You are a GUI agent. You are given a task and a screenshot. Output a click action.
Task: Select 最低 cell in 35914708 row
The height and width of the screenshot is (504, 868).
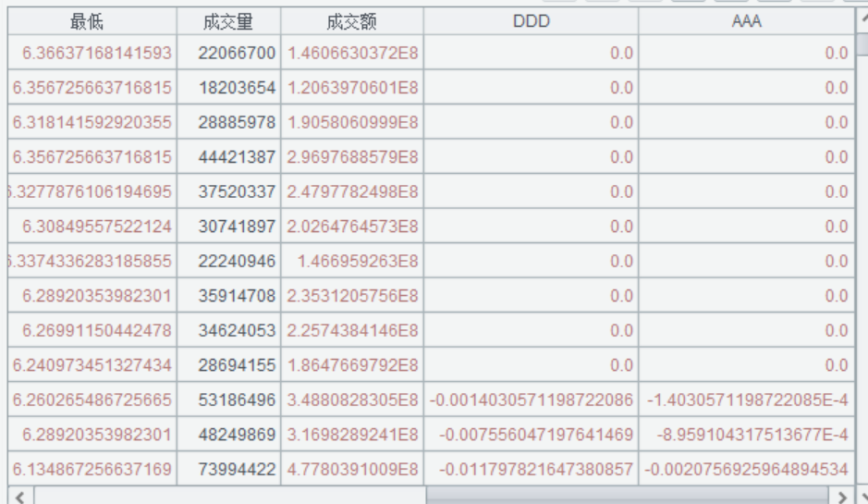pyautogui.click(x=92, y=296)
